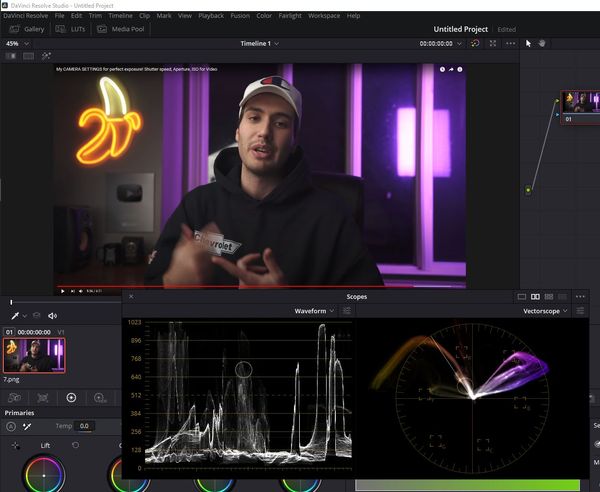Open the Fusion menu
The width and height of the screenshot is (600, 492).
(x=238, y=16)
